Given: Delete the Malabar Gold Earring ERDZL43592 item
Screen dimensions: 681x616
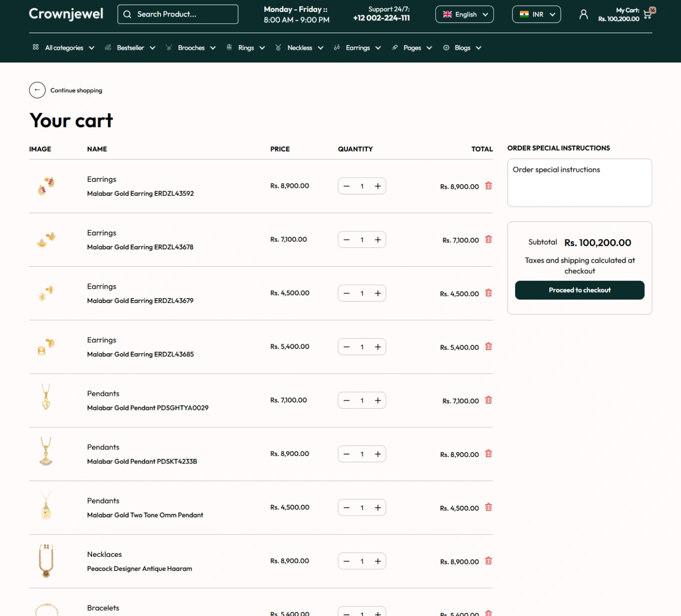Looking at the screenshot, I should click(x=489, y=186).
